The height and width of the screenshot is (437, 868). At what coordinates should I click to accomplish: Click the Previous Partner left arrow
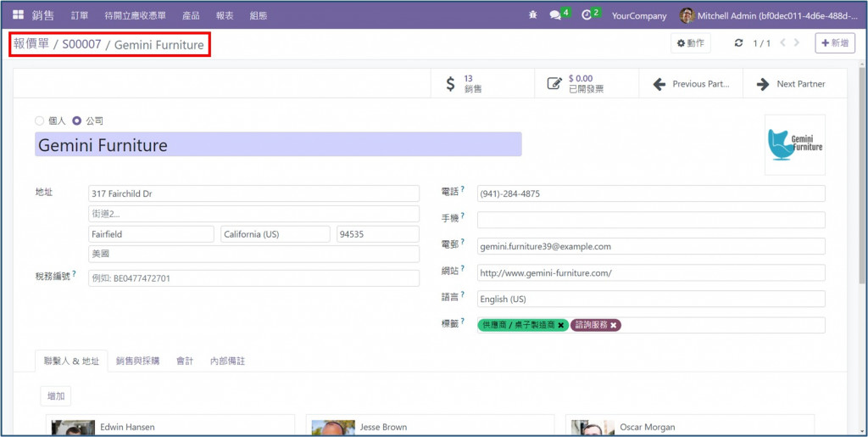point(659,84)
